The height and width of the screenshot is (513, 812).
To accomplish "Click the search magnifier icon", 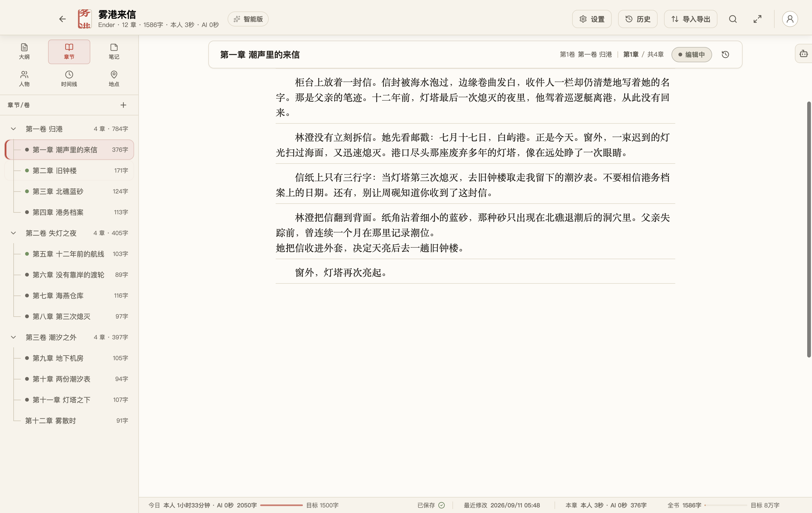I will pyautogui.click(x=733, y=19).
